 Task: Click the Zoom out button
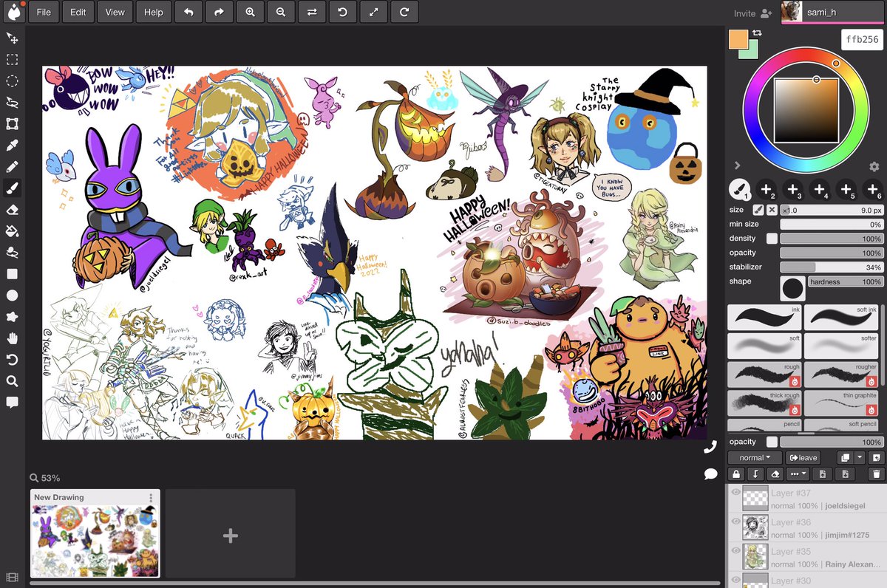(x=281, y=12)
